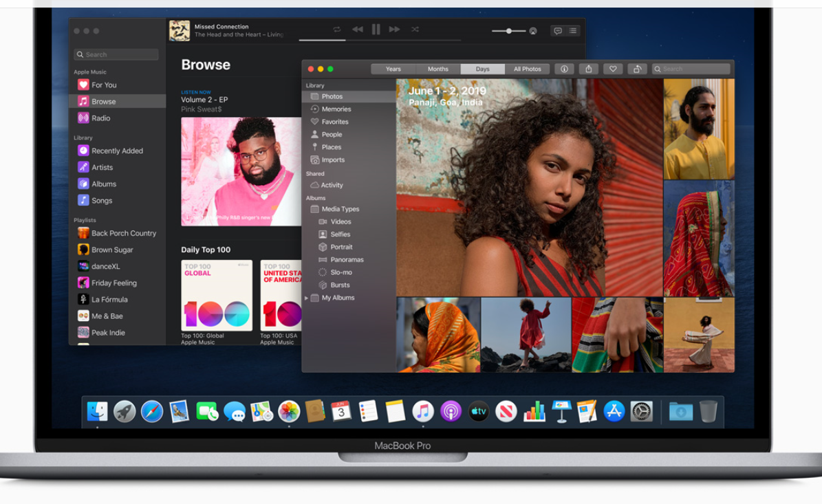Open Messages in the Dock

[x=235, y=411]
